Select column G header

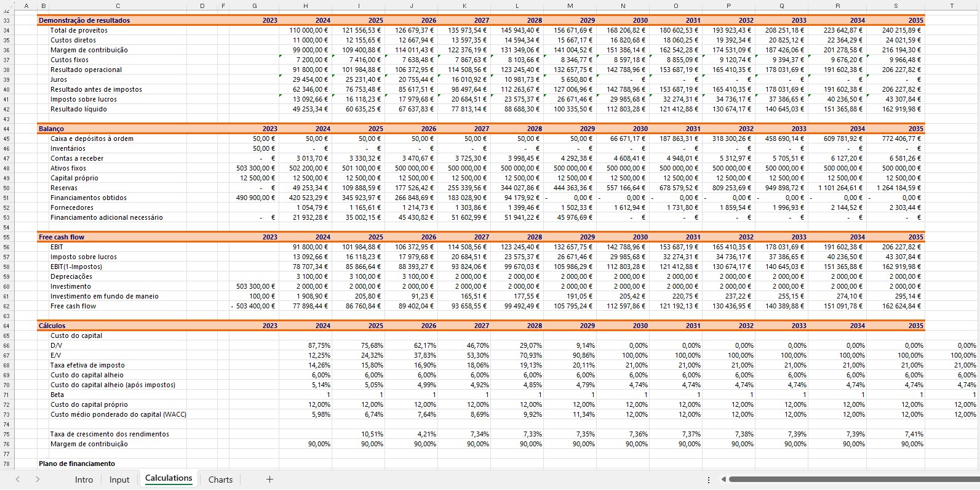(x=254, y=6)
